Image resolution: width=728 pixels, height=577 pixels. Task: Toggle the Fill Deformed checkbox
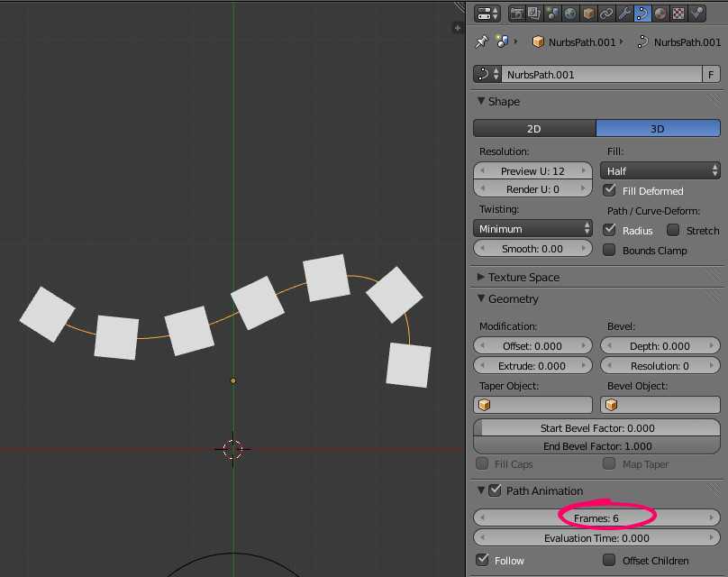click(x=610, y=190)
